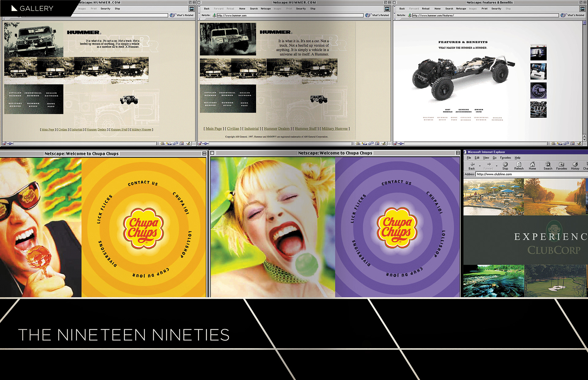Click Home icon in Internet Explorer toolbar

click(x=532, y=164)
